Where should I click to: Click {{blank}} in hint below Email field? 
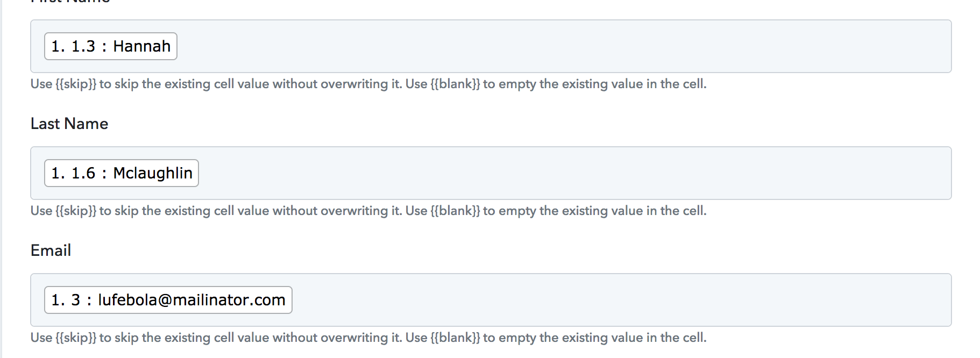click(x=455, y=338)
